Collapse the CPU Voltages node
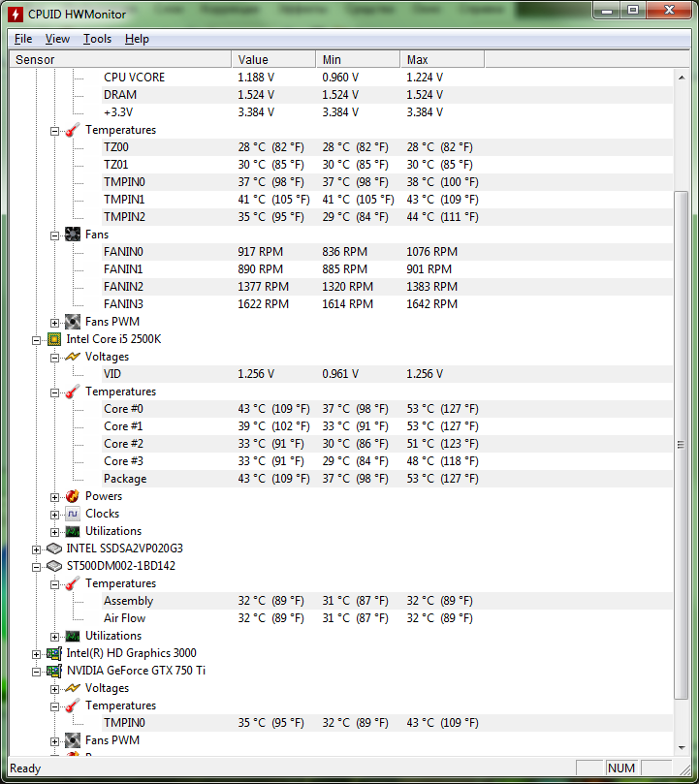This screenshot has width=699, height=784. click(x=54, y=358)
